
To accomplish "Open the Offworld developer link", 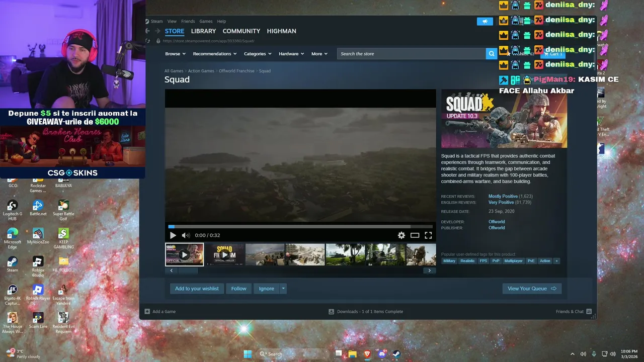I will click(497, 222).
